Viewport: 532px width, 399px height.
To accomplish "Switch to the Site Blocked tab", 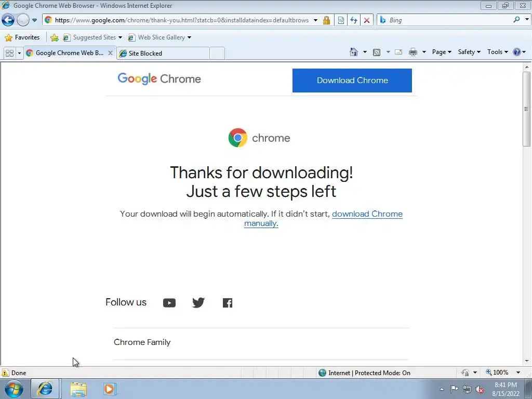I will tap(163, 54).
